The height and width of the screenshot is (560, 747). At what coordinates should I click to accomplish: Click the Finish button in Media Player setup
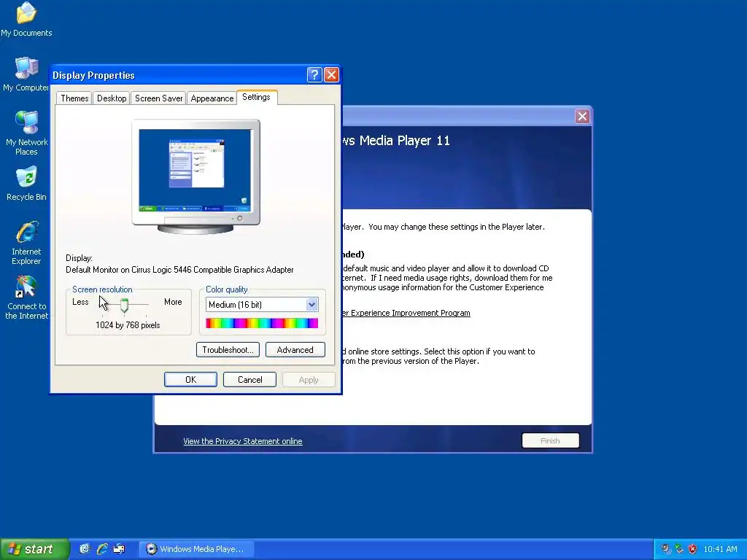click(x=550, y=440)
